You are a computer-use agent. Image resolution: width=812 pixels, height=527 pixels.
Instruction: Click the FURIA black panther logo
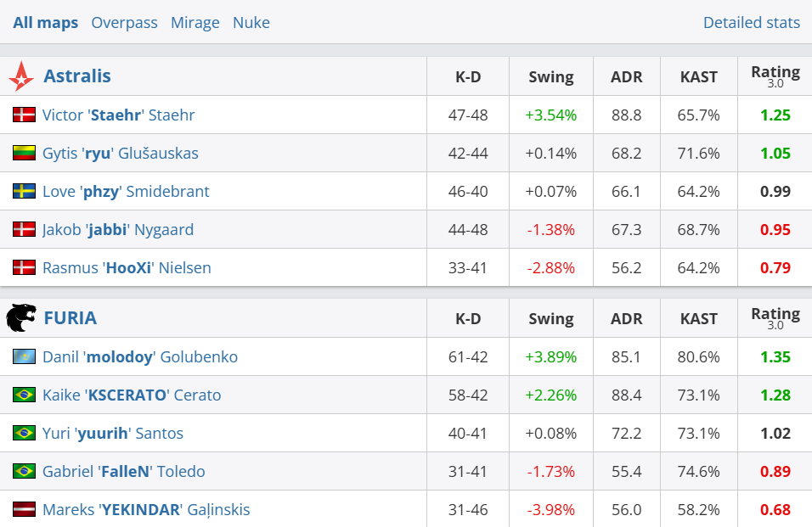pyautogui.click(x=21, y=318)
